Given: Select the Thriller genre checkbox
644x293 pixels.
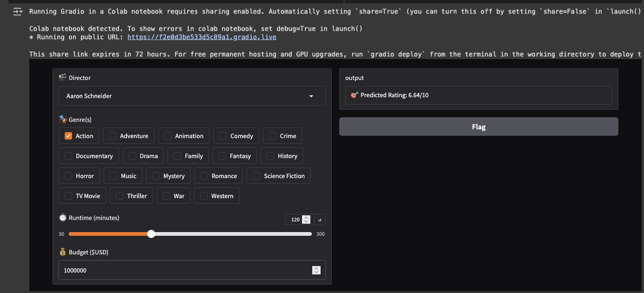Looking at the screenshot, I should (x=120, y=196).
